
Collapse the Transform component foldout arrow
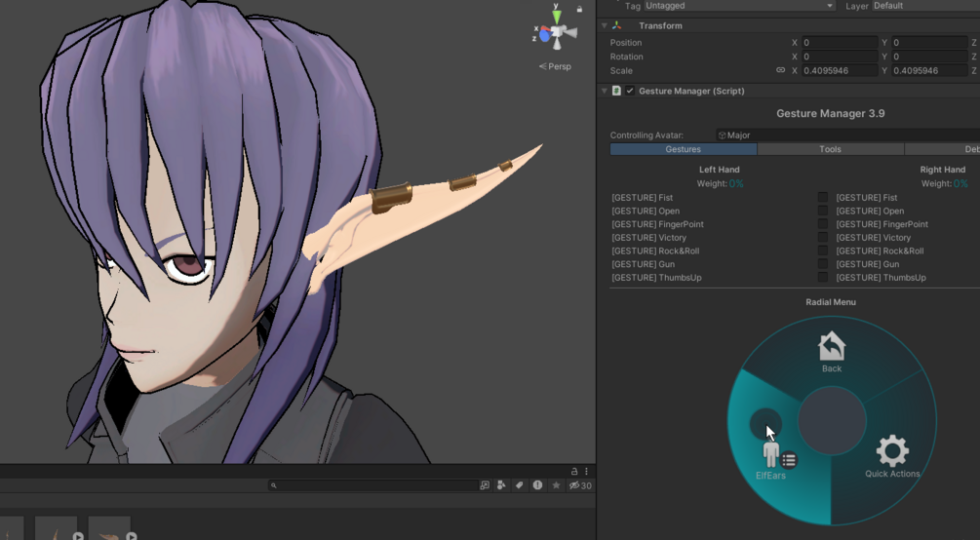(x=604, y=25)
